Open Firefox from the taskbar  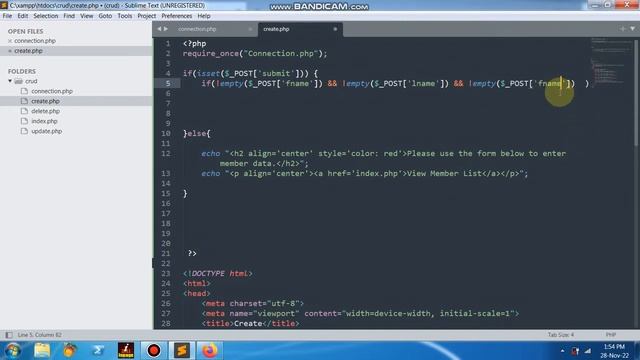point(210,350)
